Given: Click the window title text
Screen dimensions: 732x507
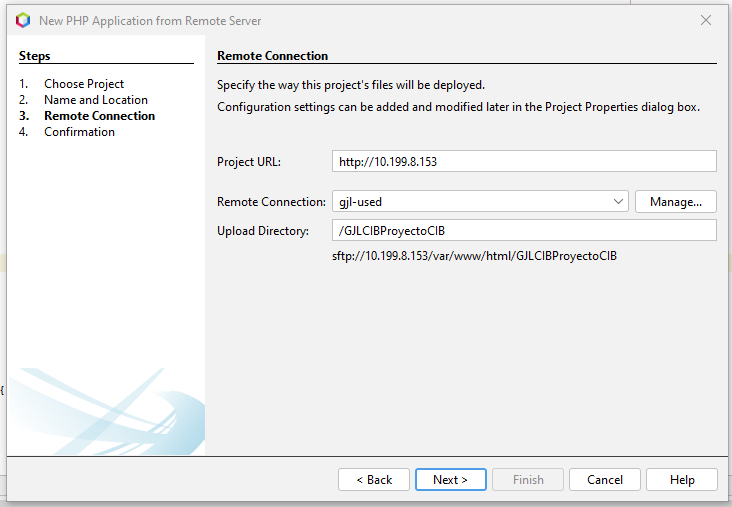Looking at the screenshot, I should pos(148,20).
